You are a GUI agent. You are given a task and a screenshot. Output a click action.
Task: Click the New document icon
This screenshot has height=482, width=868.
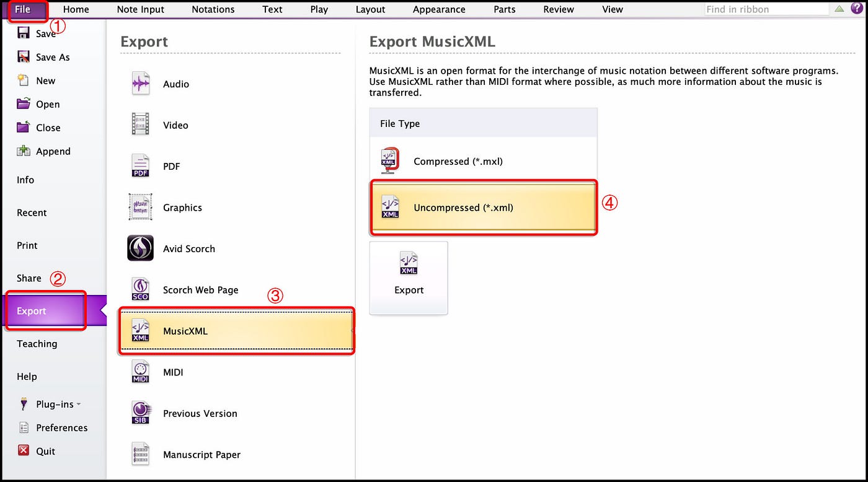(x=24, y=81)
